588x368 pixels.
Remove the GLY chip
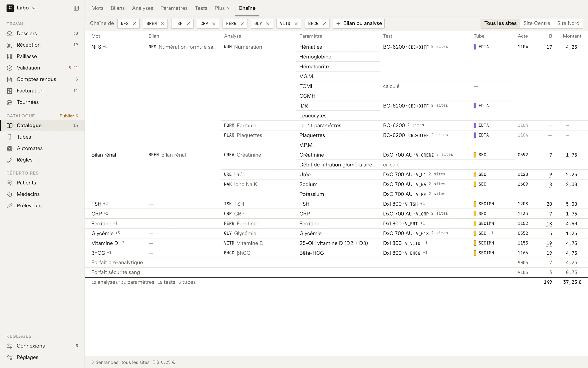pos(268,24)
